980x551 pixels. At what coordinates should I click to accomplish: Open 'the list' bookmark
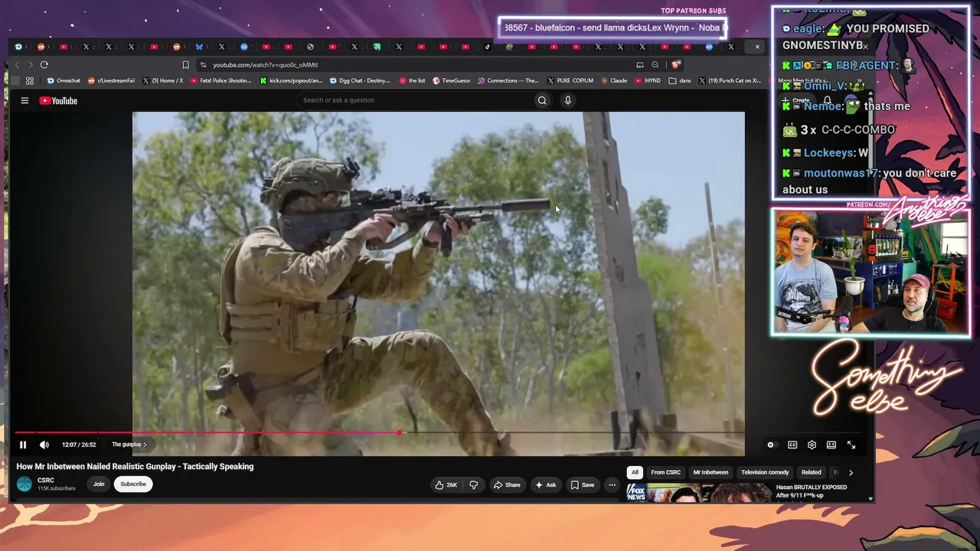click(413, 80)
